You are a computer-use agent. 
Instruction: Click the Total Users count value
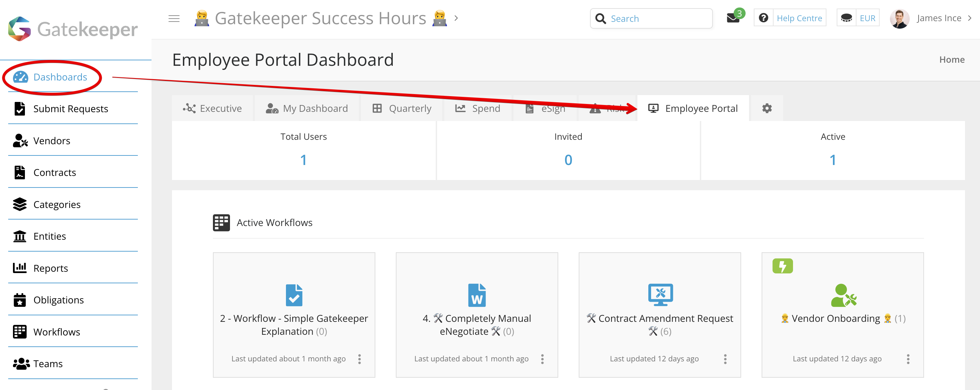coord(303,160)
